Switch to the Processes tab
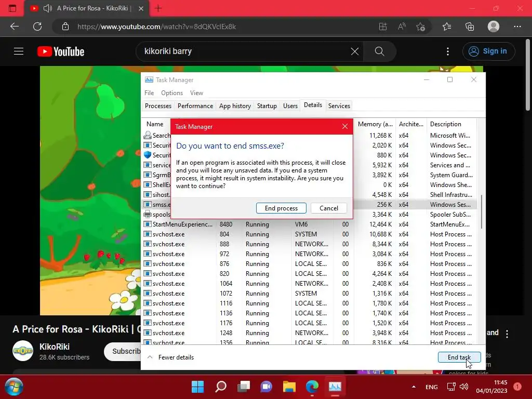The width and height of the screenshot is (532, 399). (158, 106)
